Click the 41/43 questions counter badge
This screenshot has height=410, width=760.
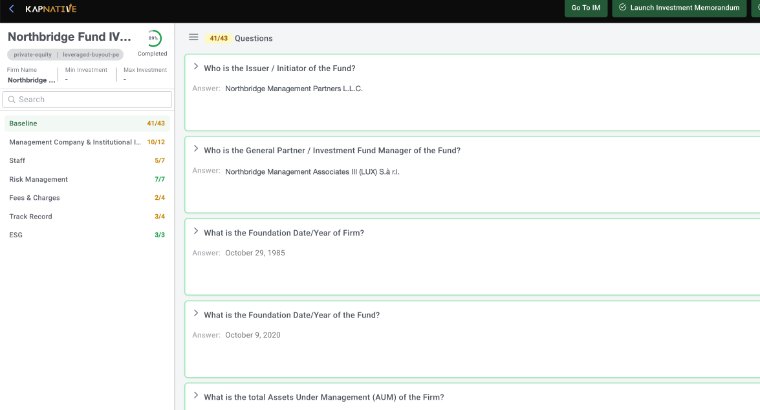[219, 38]
